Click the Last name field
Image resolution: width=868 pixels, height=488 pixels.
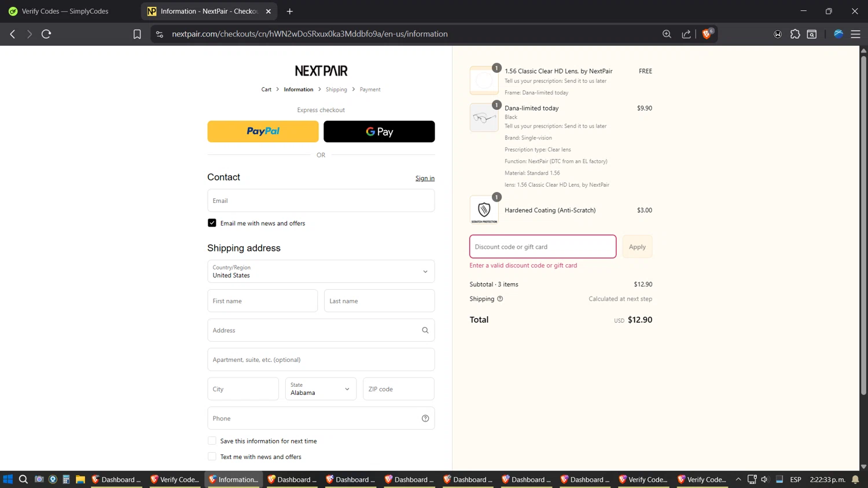(379, 301)
